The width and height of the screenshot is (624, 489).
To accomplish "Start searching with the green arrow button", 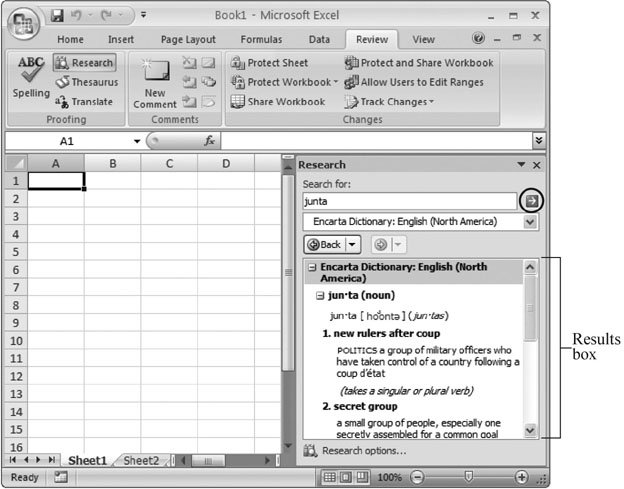I will pos(532,201).
